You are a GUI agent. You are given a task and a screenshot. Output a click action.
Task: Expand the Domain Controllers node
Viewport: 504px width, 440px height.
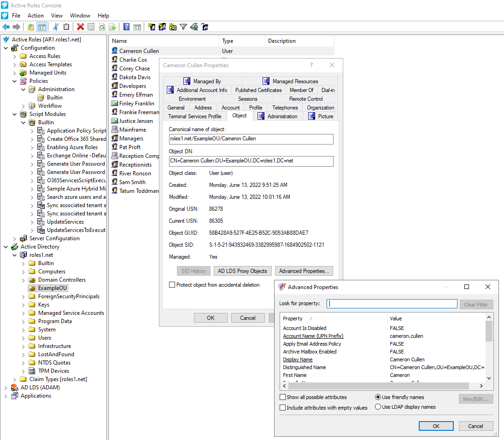pyautogui.click(x=23, y=280)
